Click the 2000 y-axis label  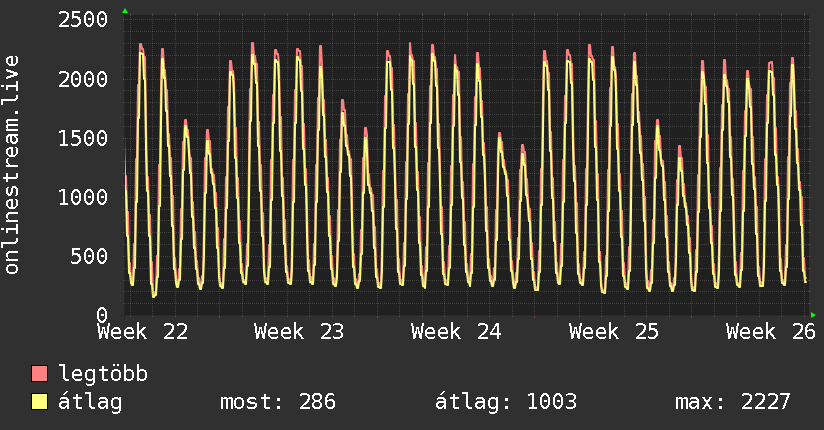tap(83, 79)
